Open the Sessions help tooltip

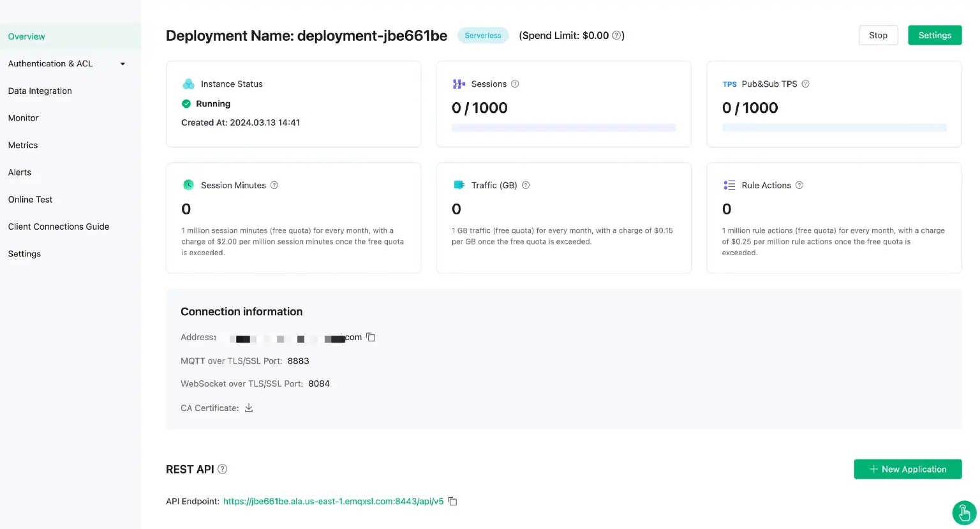pos(515,84)
